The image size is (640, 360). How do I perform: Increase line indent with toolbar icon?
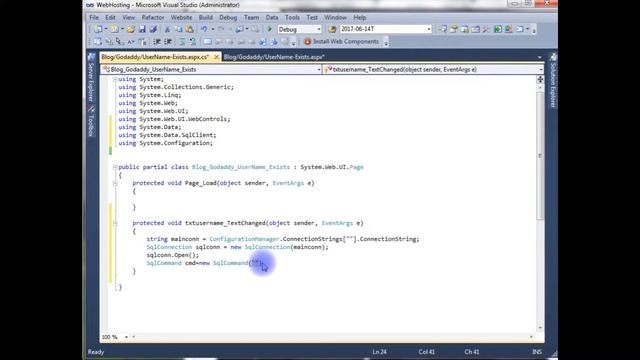(x=168, y=42)
